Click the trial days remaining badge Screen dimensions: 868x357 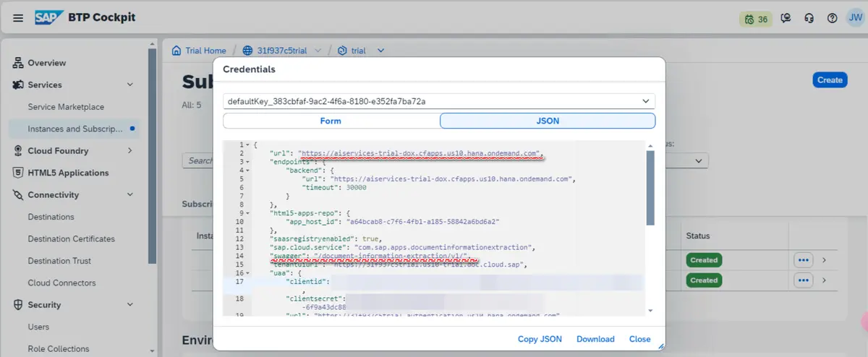point(756,19)
